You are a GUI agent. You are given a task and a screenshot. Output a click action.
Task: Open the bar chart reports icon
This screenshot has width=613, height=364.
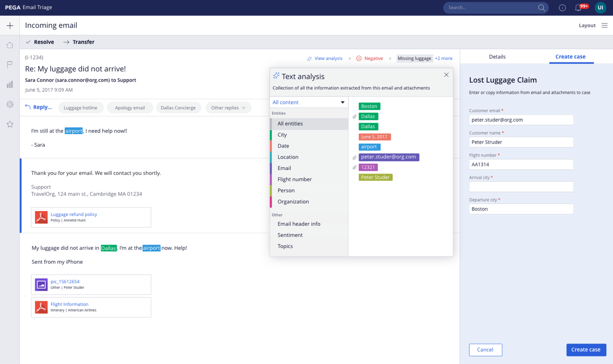pos(10,85)
